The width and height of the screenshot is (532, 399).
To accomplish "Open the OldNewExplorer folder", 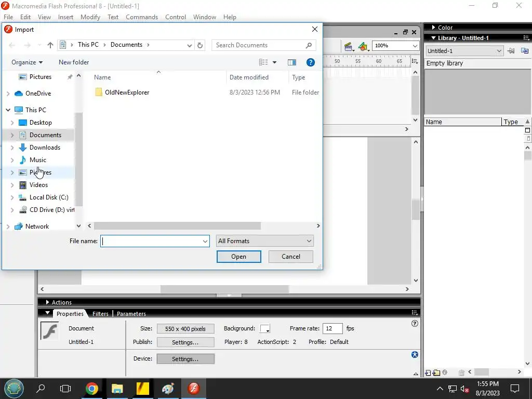I will pos(127,92).
